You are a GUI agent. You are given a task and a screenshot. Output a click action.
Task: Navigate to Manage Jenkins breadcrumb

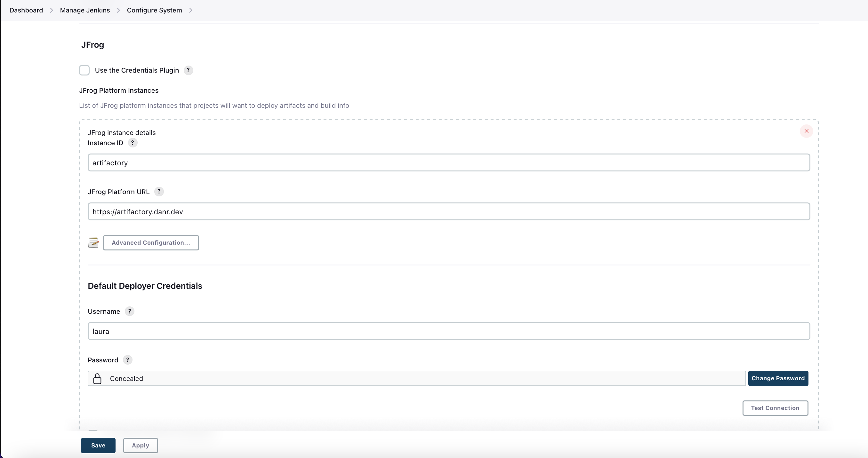[85, 10]
